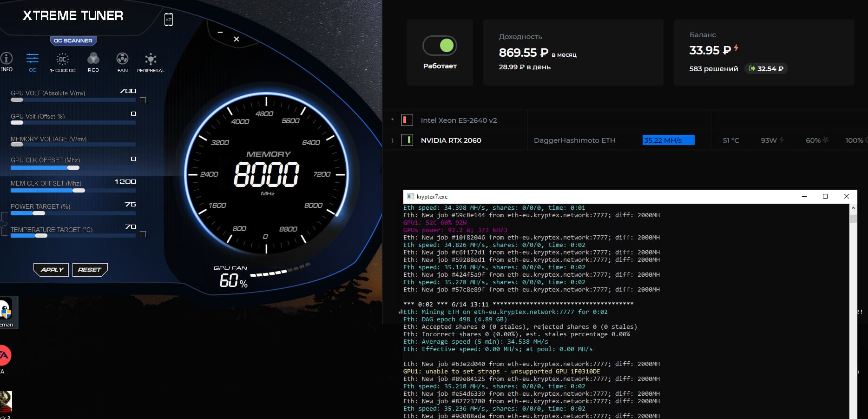This screenshot has height=419, width=868.
Task: Click the Memory 8000 MHz gauge readout
Action: click(267, 174)
